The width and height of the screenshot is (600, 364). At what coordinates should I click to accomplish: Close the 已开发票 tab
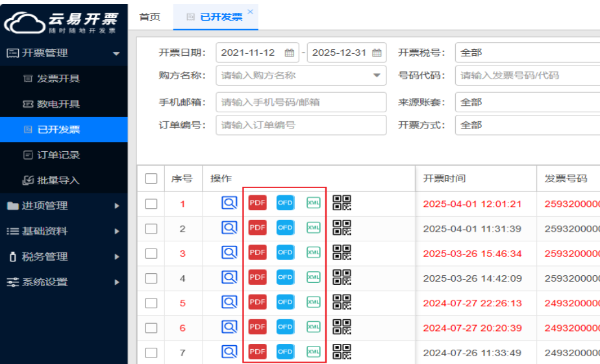pyautogui.click(x=251, y=12)
